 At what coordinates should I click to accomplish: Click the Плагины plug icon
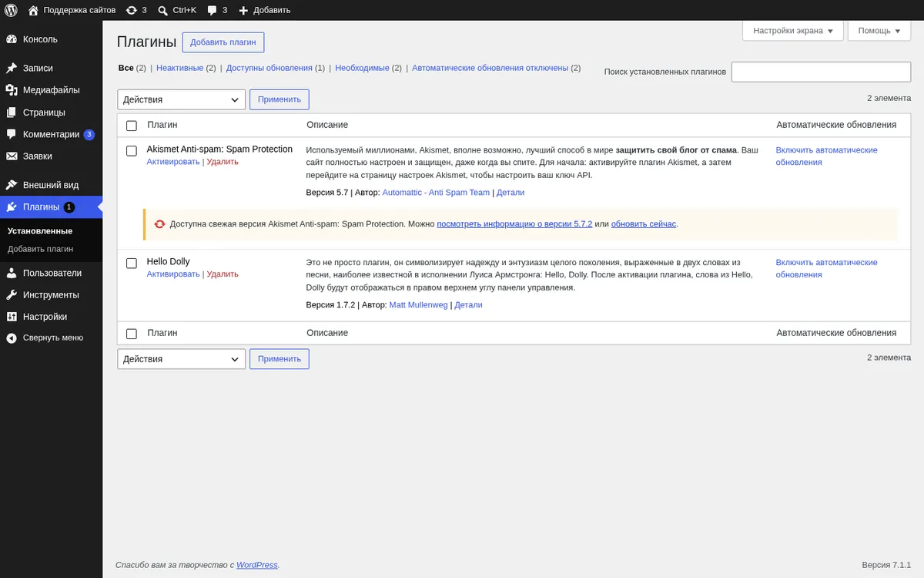click(12, 207)
